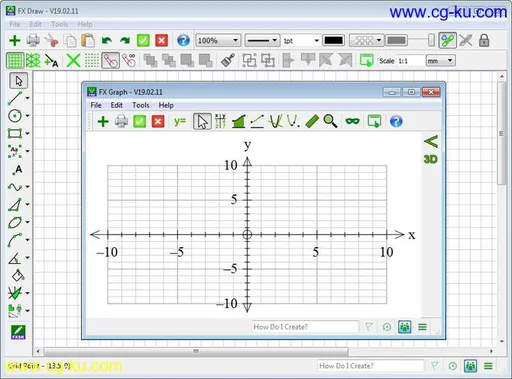This screenshot has height=379, width=512.
Task: Select the text A tool in sidebar
Action: (17, 169)
